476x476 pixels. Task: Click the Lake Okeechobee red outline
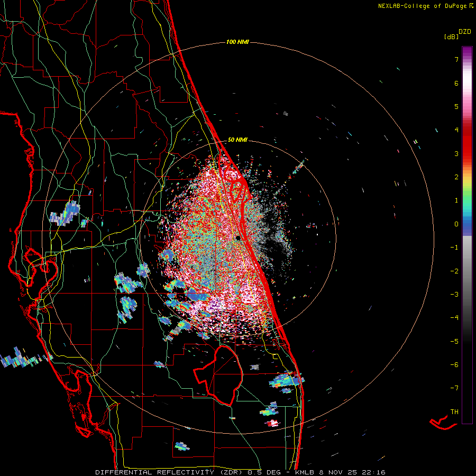pos(218,376)
